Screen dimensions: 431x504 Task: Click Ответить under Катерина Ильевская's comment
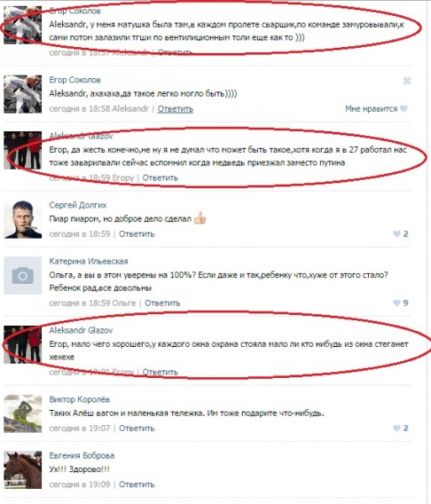click(162, 302)
